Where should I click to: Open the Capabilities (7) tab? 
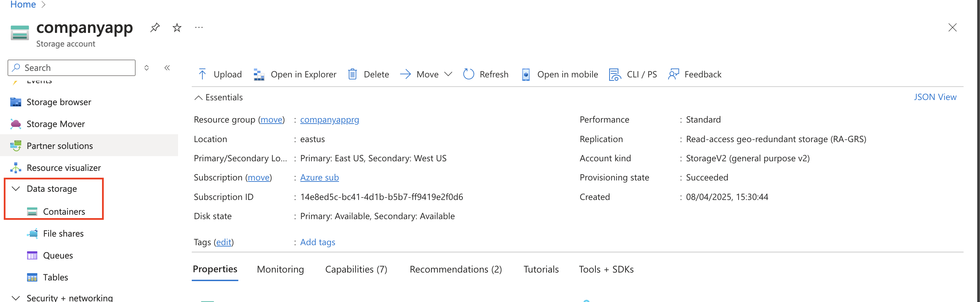[356, 269]
